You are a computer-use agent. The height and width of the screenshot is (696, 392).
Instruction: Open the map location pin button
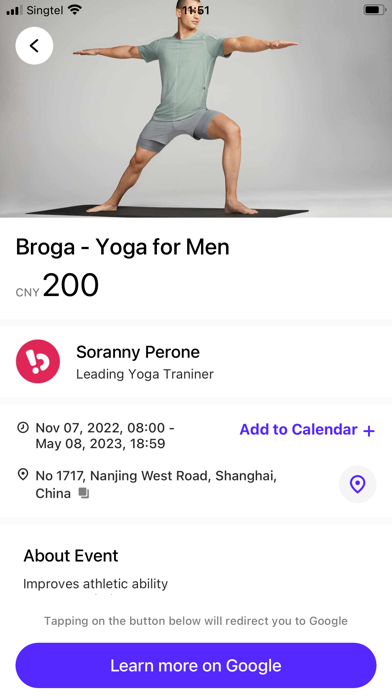[357, 484]
